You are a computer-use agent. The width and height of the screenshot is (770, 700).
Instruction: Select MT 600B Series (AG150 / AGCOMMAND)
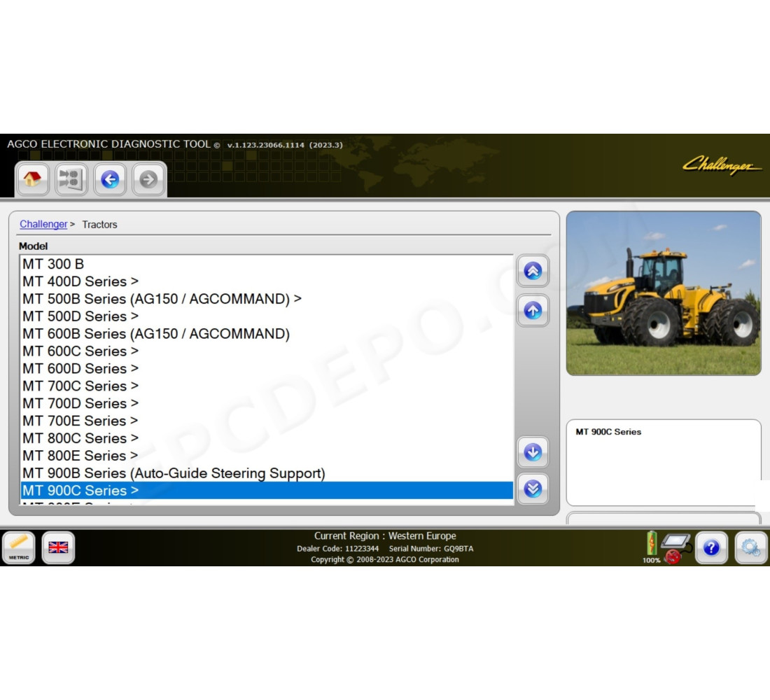pos(267,333)
